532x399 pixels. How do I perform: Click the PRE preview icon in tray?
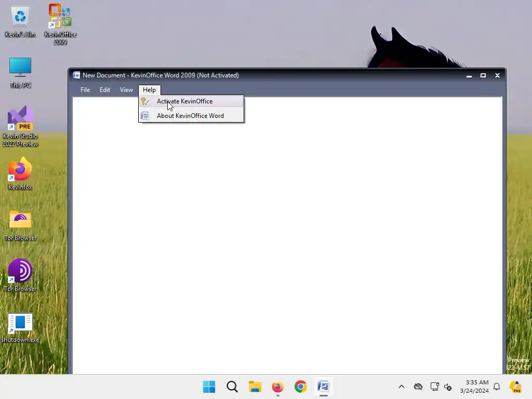[516, 387]
